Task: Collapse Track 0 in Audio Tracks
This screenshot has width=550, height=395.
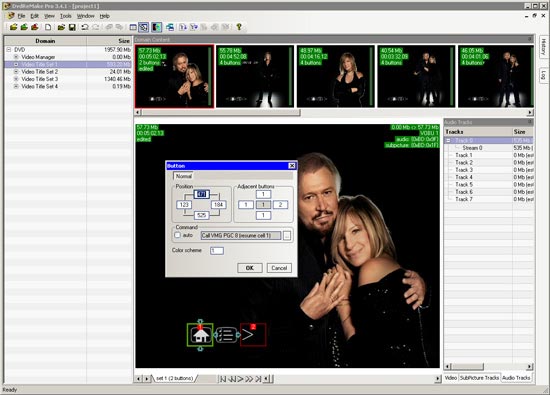Action: tap(448, 140)
